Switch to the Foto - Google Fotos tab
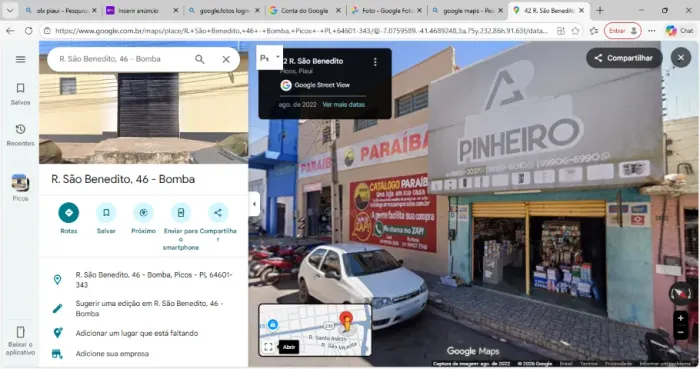The height and width of the screenshot is (369, 700). tap(386, 10)
